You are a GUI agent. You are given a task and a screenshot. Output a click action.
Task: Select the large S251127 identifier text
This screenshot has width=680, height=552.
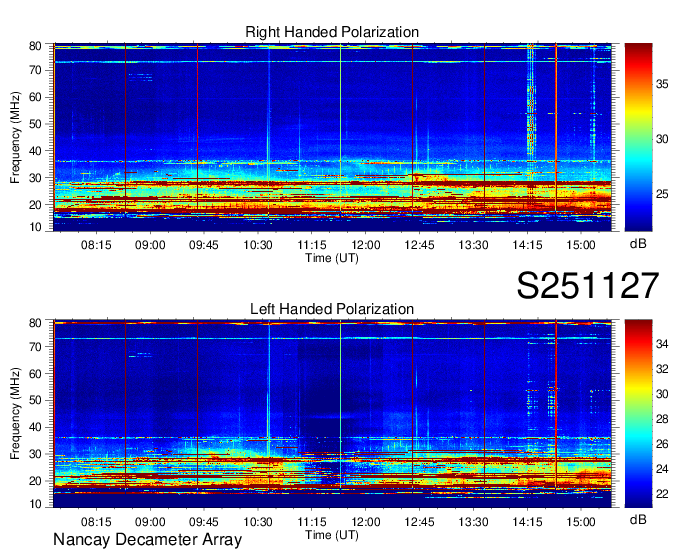(x=587, y=287)
